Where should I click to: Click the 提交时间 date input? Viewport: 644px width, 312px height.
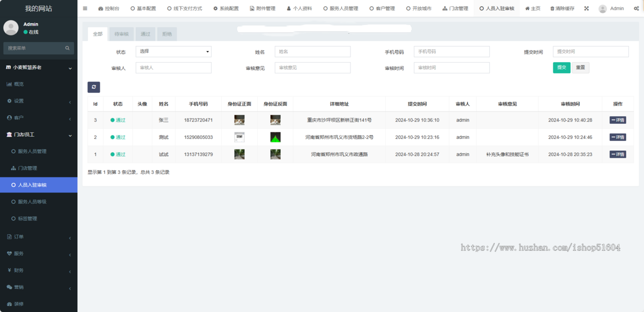[x=591, y=51]
